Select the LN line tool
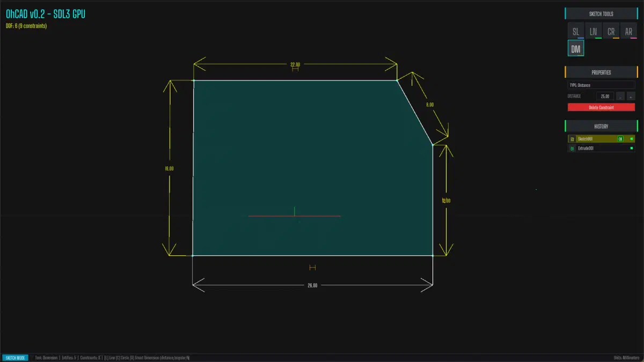This screenshot has height=362, width=644. (x=594, y=31)
